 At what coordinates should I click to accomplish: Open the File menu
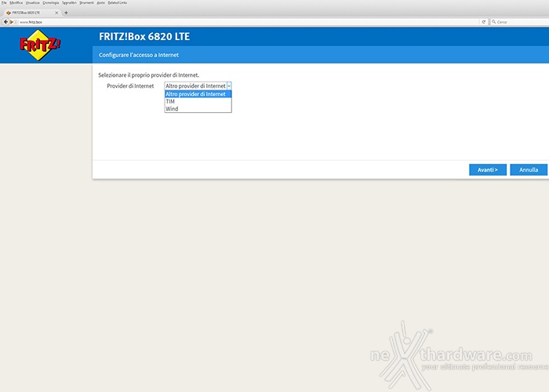[4, 3]
